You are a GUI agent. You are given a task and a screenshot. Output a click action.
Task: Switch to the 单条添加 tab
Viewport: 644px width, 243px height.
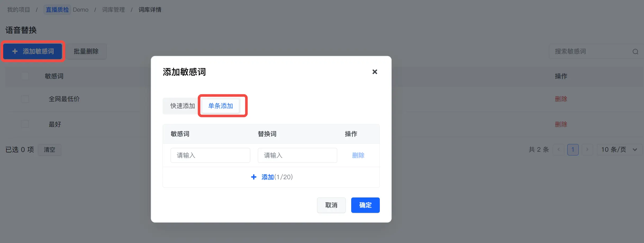point(221,106)
